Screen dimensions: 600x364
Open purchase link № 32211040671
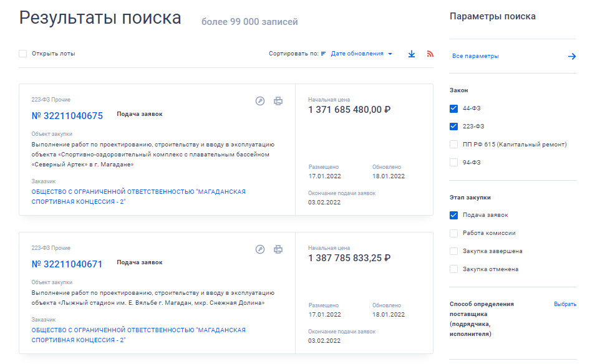(67, 264)
